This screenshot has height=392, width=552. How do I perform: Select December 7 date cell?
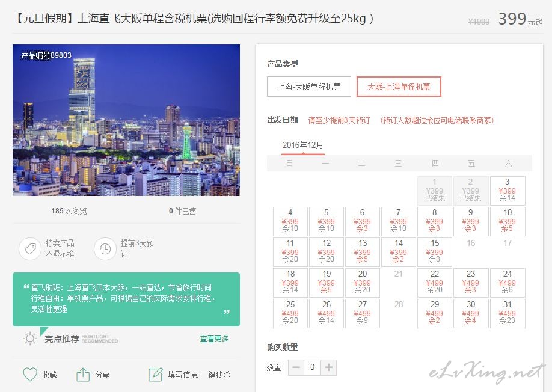pyautogui.click(x=399, y=221)
